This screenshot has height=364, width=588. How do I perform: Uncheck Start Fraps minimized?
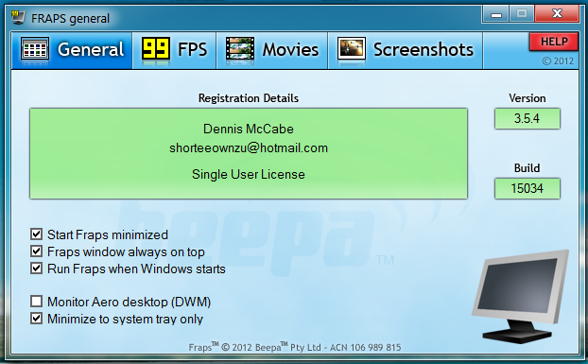pos(36,234)
